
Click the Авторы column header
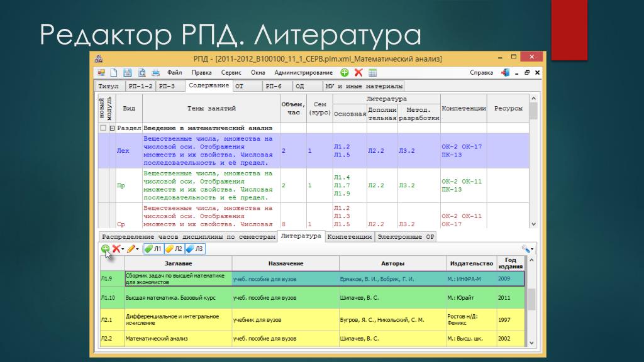click(392, 263)
